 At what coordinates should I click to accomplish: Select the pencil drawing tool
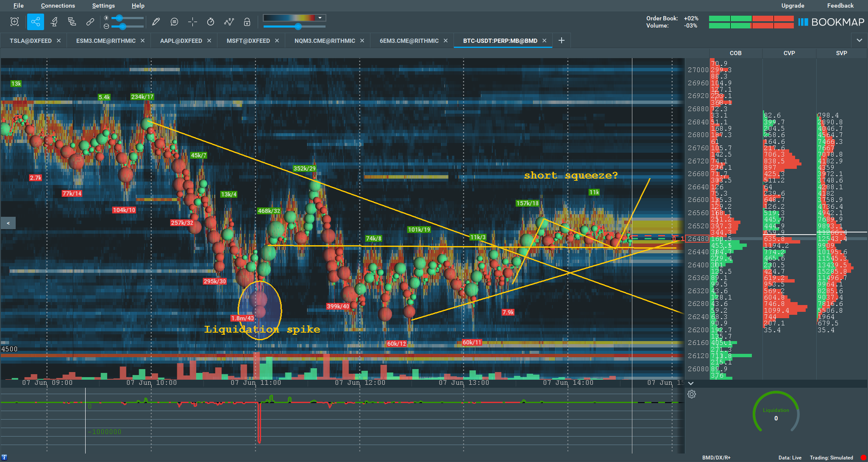(x=156, y=22)
